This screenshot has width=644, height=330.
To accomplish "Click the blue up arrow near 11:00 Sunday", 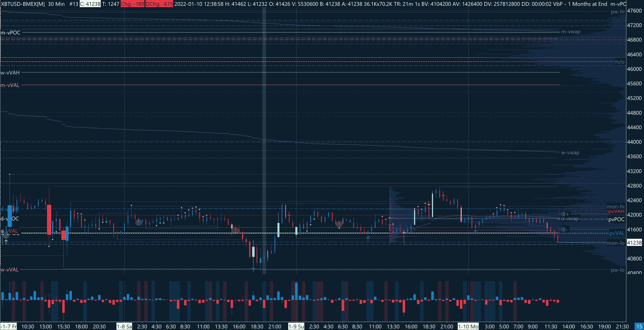I will pyautogui.click(x=368, y=239).
